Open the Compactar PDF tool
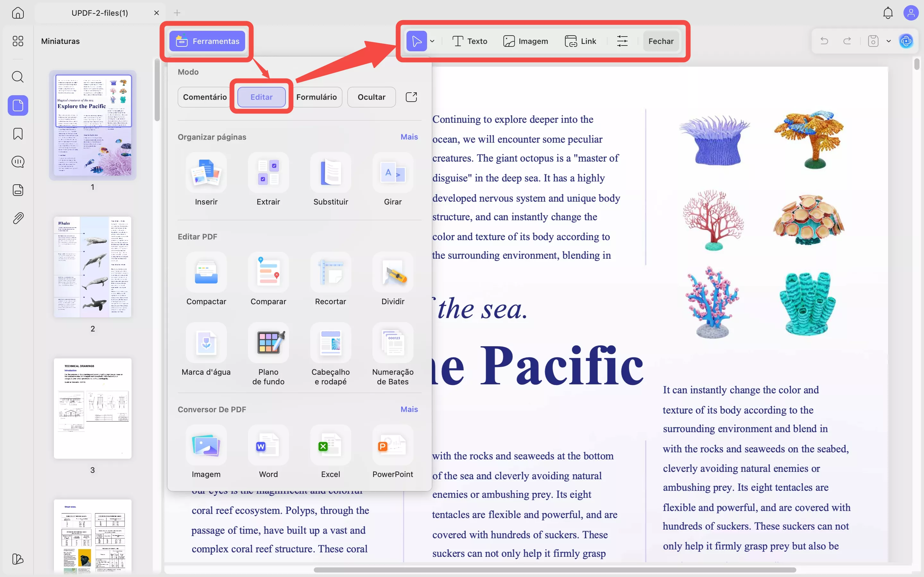 206,272
